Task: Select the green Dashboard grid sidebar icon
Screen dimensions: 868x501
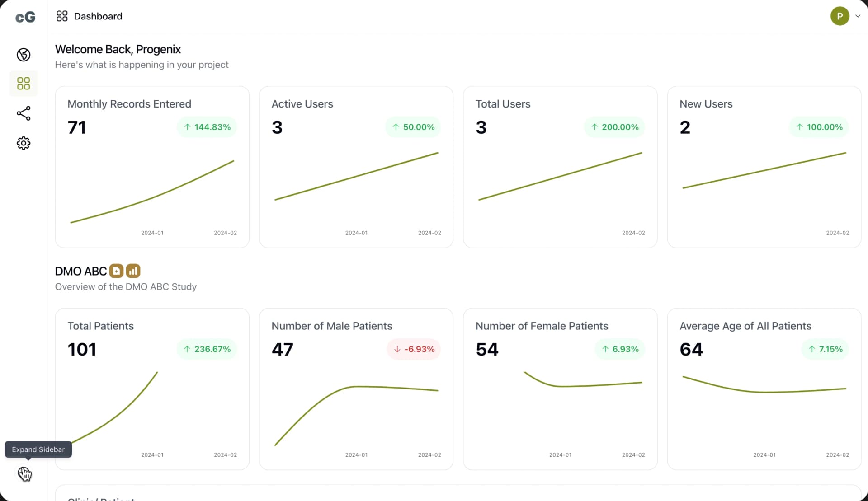Action: coord(24,84)
